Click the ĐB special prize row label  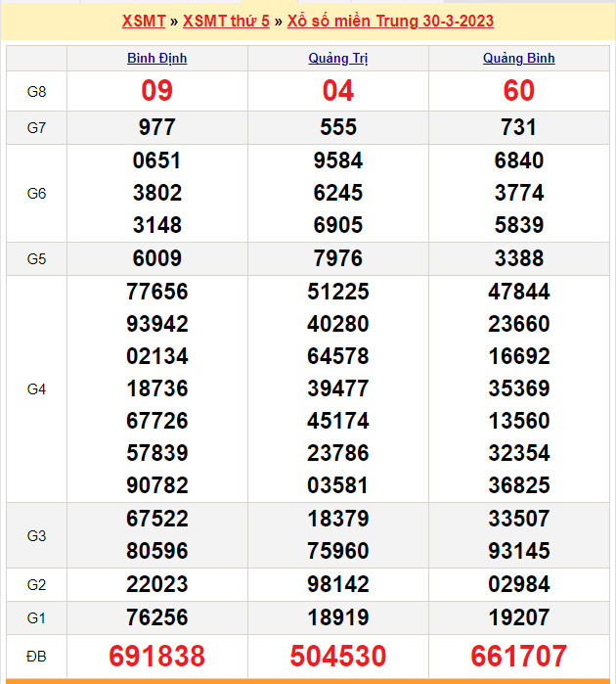36,655
